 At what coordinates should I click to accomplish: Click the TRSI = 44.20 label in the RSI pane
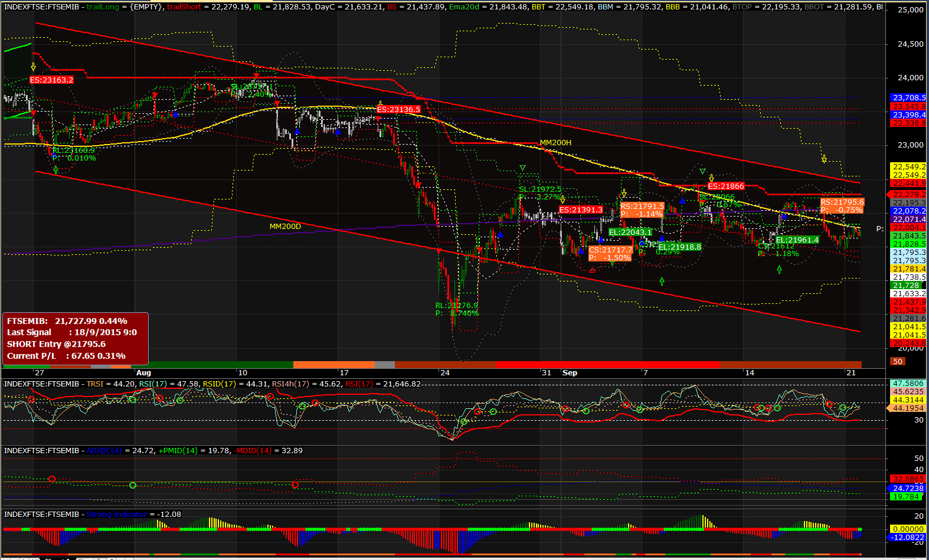(x=112, y=384)
